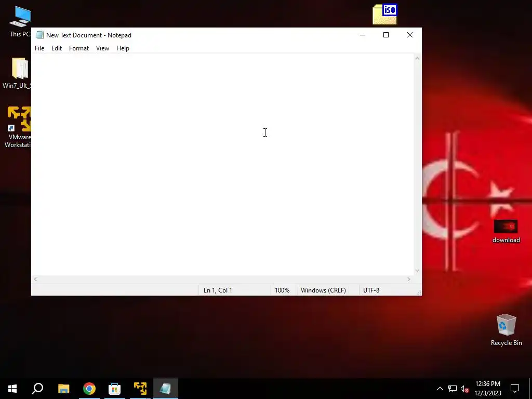Image resolution: width=532 pixels, height=399 pixels.
Task: Click the UTF-8 encoding status entry
Action: (371, 290)
